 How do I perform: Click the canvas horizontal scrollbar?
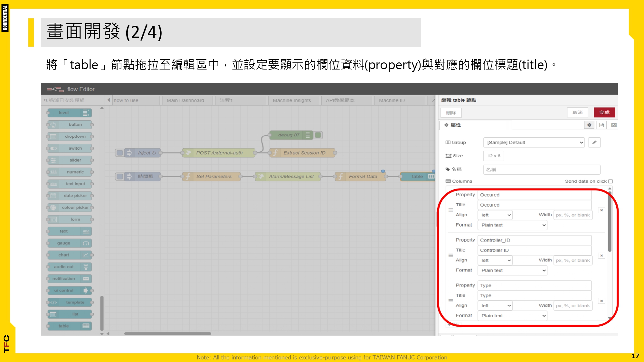(x=167, y=334)
